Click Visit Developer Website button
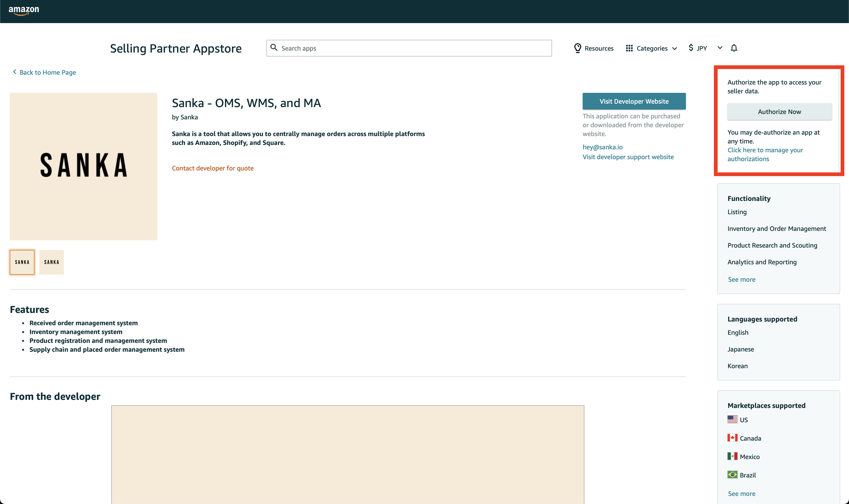Screen dimensions: 849x504 [x=634, y=101]
